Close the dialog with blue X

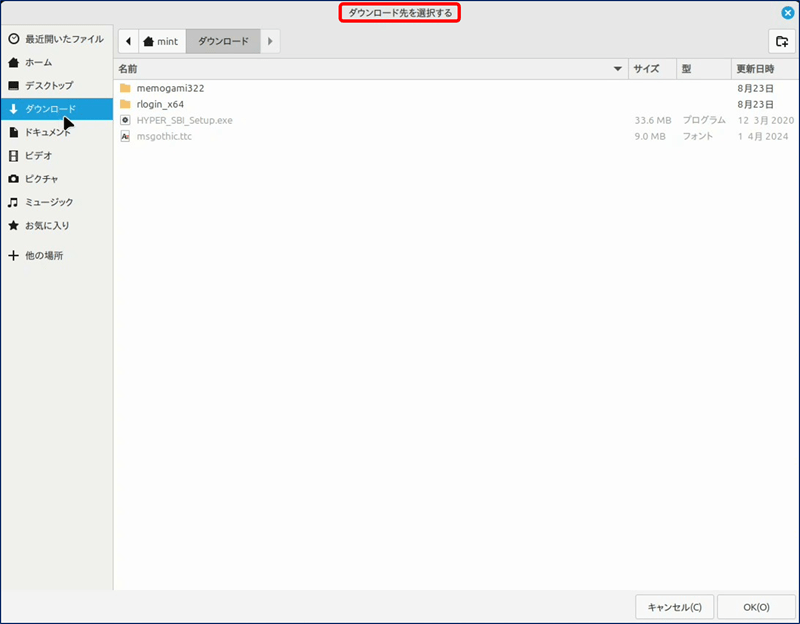787,13
